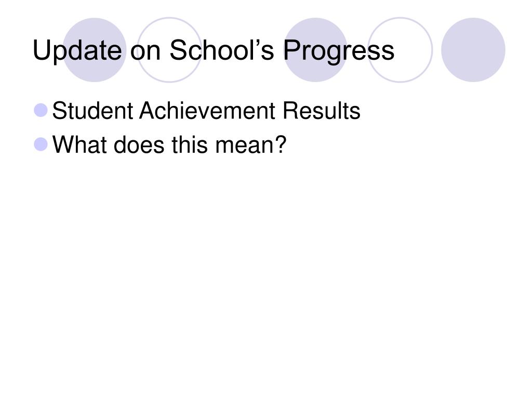
Task: Click the word Update in the title
Action: 77,51
